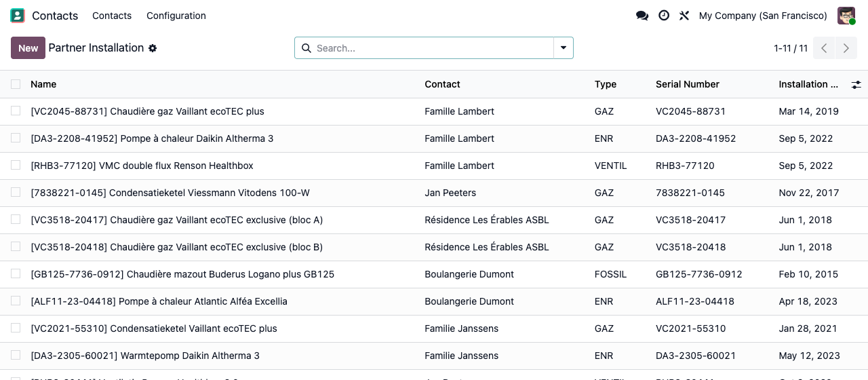This screenshot has height=380, width=868.
Task: Click Famille Lambert in the VC2045-88731 row
Action: (459, 111)
